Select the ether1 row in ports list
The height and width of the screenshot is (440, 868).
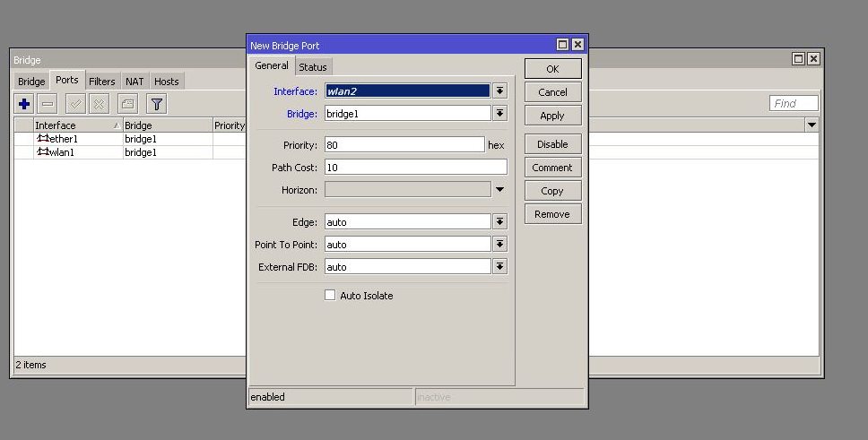[130, 138]
